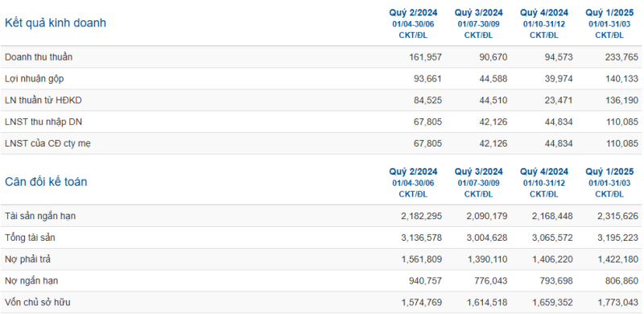The image size is (644, 314).
Task: Click Quý 1/2025 header in Cân đối kế toán
Action: pyautogui.click(x=609, y=171)
